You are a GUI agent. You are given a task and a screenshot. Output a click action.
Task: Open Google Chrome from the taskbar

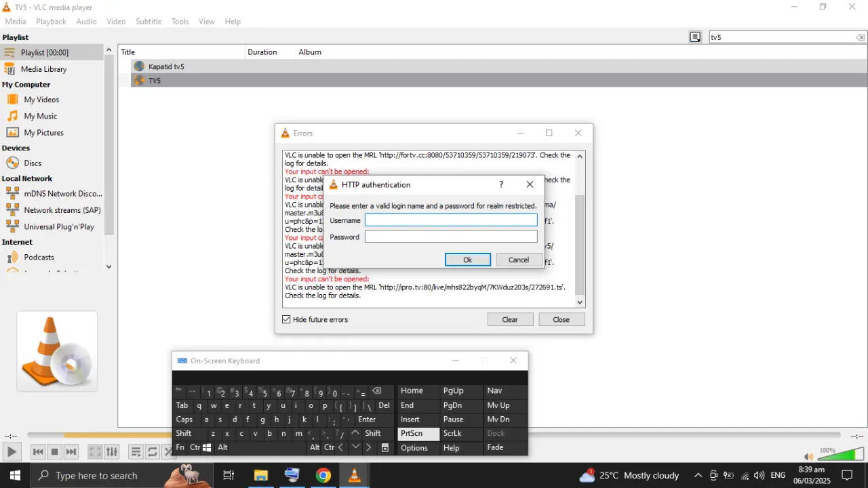coord(323,476)
